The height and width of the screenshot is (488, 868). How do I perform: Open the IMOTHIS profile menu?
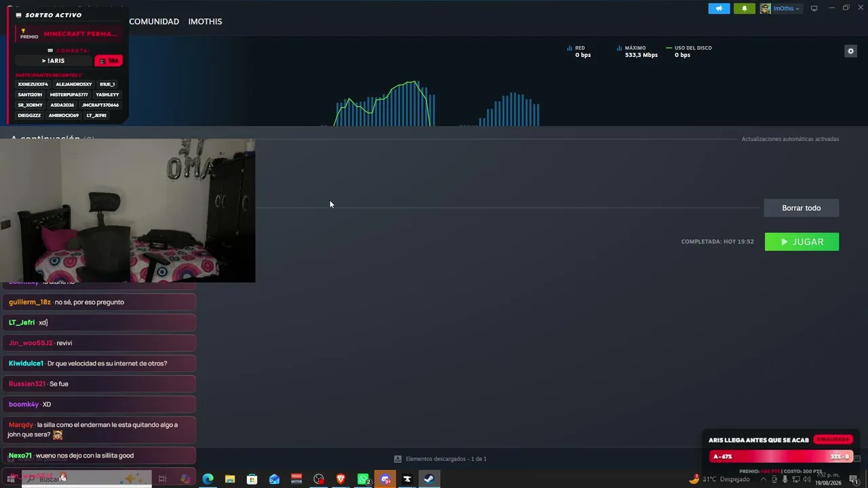tap(205, 22)
